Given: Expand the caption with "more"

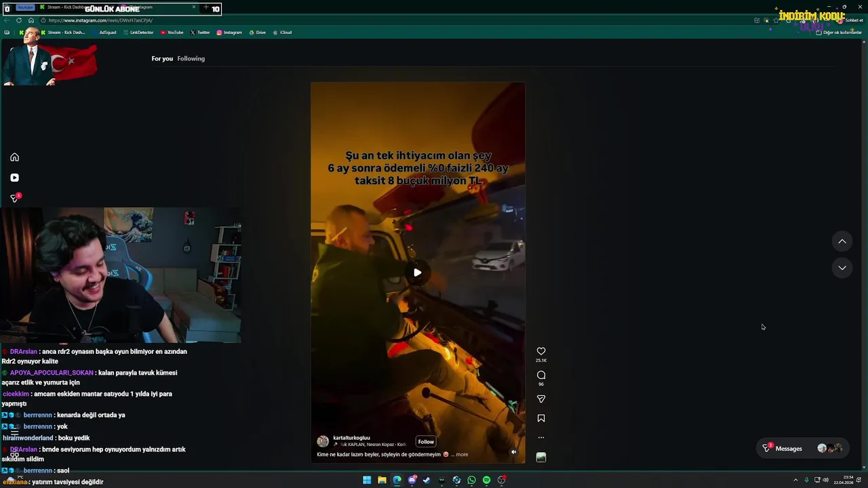Looking at the screenshot, I should click(462, 455).
